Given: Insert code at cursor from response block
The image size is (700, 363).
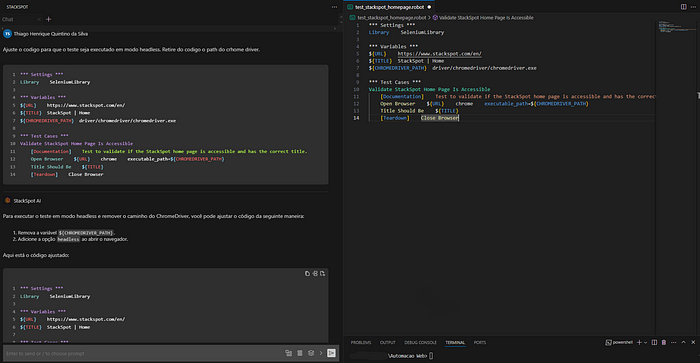Looking at the screenshot, I should coord(315,273).
